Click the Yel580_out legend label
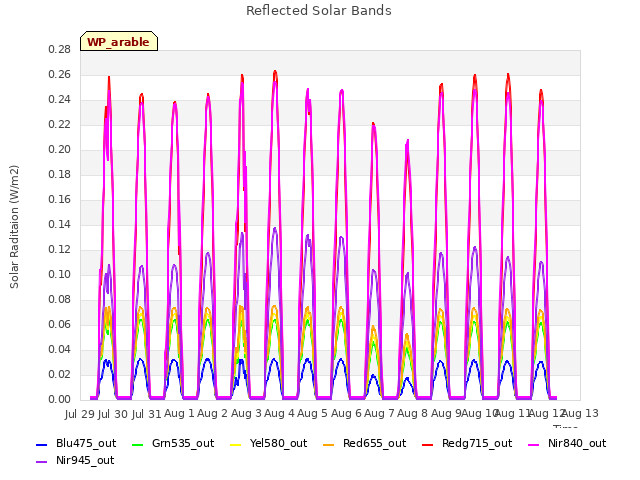640x480 pixels. 278,443
